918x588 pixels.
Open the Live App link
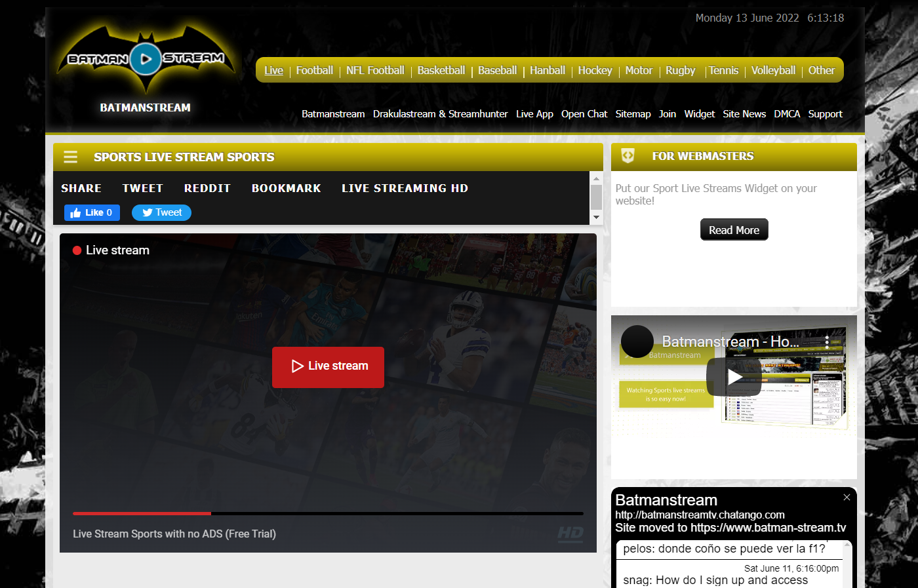click(x=534, y=114)
